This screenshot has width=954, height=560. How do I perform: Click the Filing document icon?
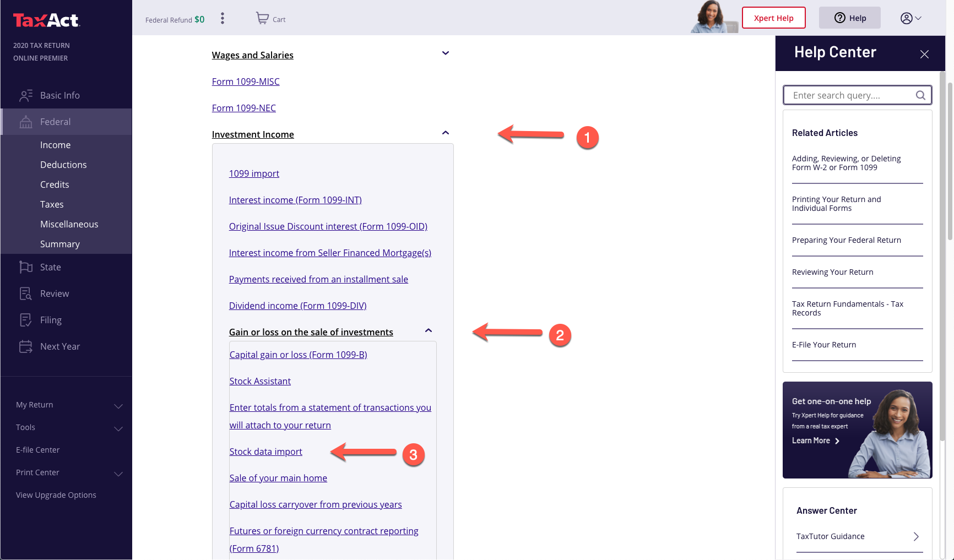point(26,320)
